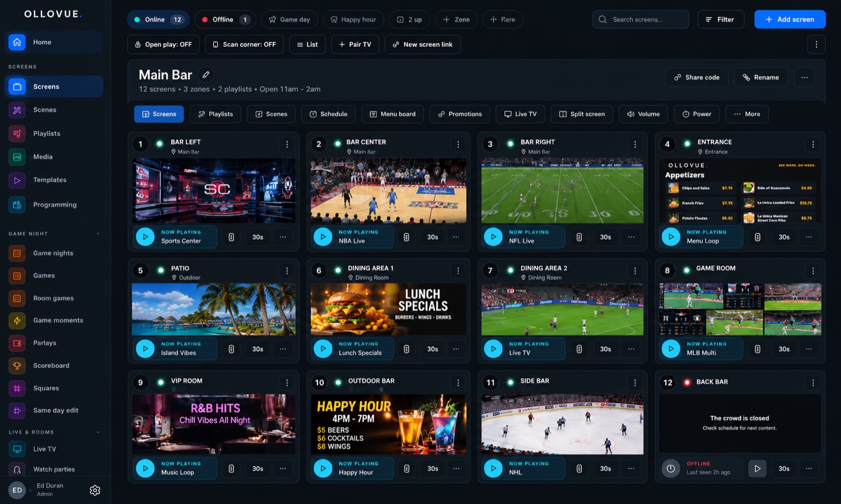Screen dimensions: 841x504
Task: Open Watch parties in the sidebar
Action: coord(54,469)
